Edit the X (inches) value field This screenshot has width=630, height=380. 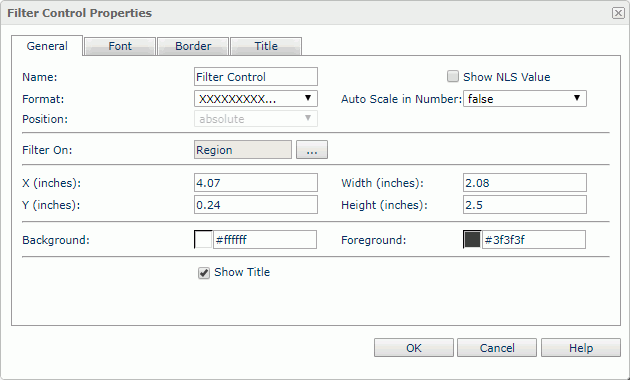[x=256, y=183]
